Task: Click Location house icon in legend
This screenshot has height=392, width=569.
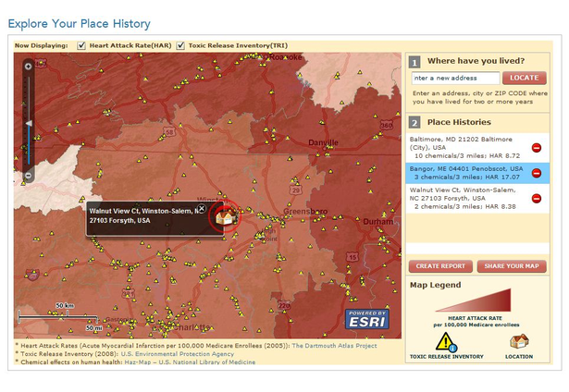Action: pos(519,341)
